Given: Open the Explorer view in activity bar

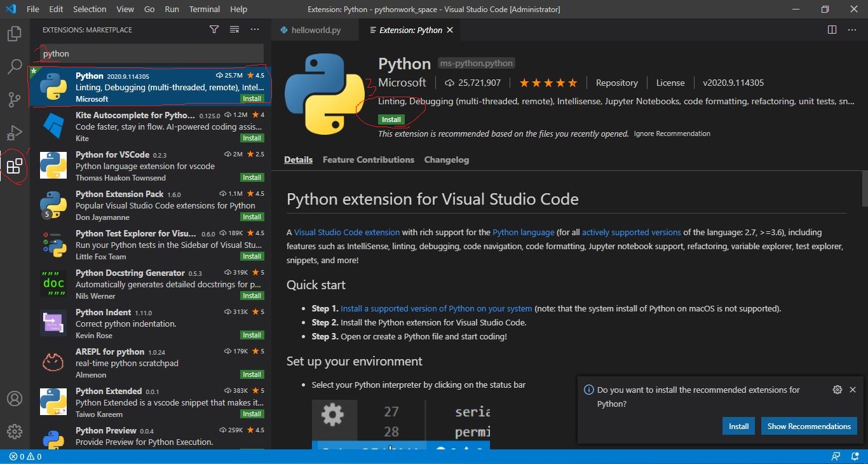Looking at the screenshot, I should (15, 34).
